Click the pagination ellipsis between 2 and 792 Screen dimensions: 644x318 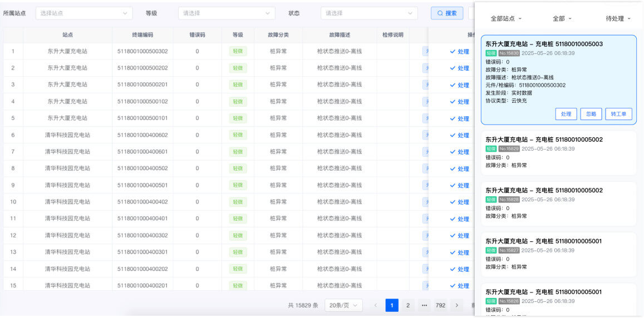[424, 305]
